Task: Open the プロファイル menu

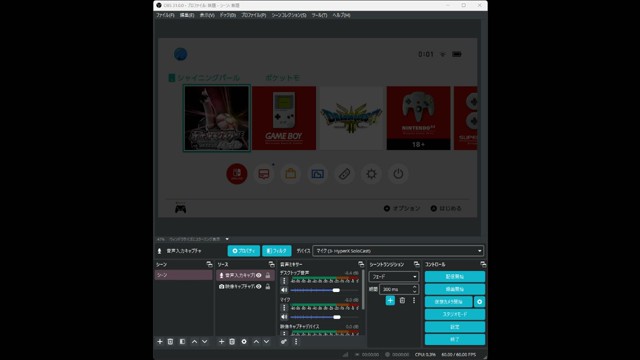Action: (x=253, y=15)
